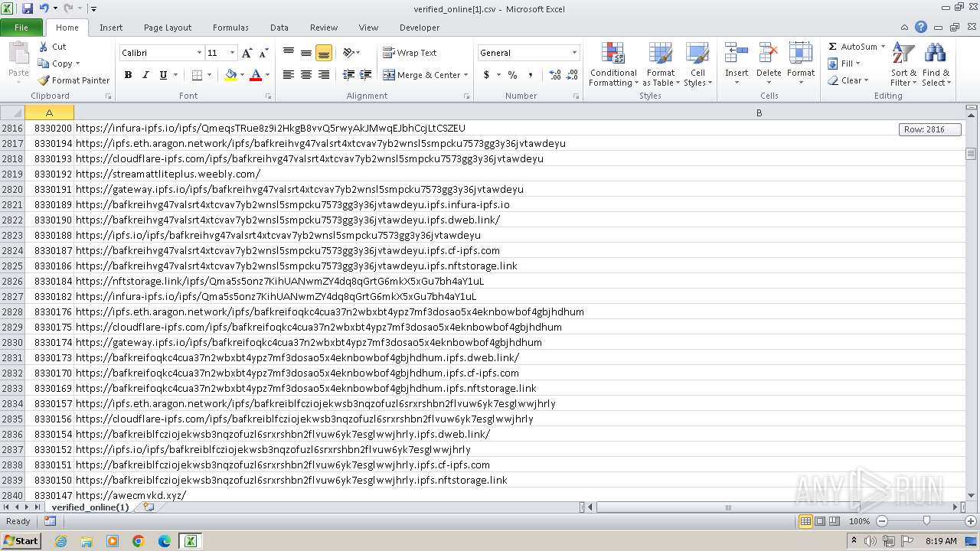The image size is (980, 551).
Task: Click the Windows Start button
Action: (21, 540)
